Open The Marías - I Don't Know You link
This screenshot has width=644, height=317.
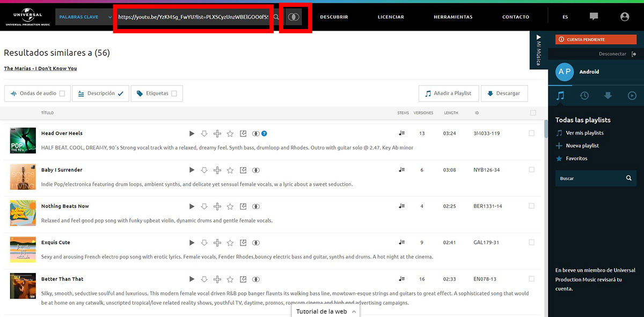click(x=40, y=68)
